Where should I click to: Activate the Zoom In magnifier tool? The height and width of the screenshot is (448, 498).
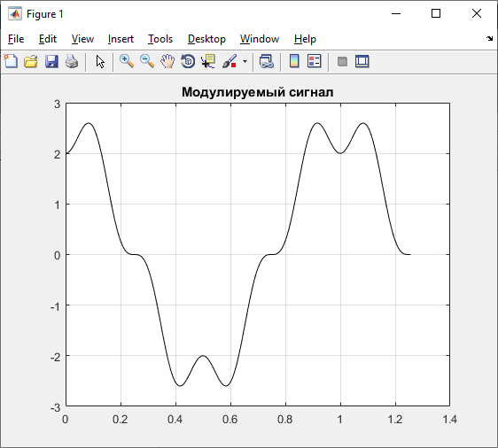127,61
